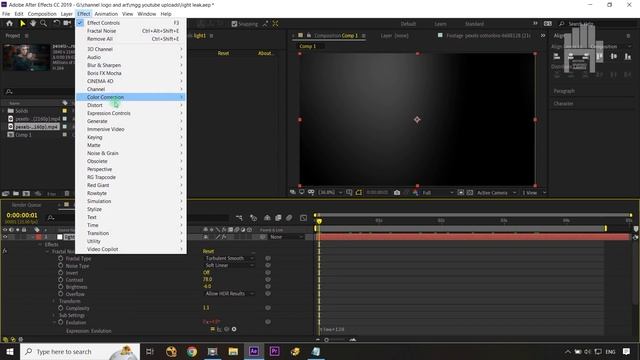
Task: Click the expression language menu icon
Action: tap(234, 329)
